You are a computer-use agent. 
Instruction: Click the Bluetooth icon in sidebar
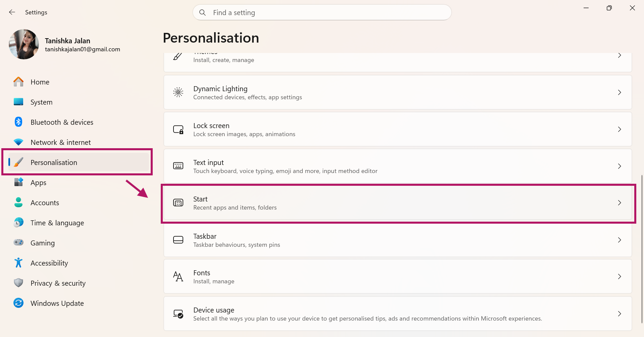18,122
